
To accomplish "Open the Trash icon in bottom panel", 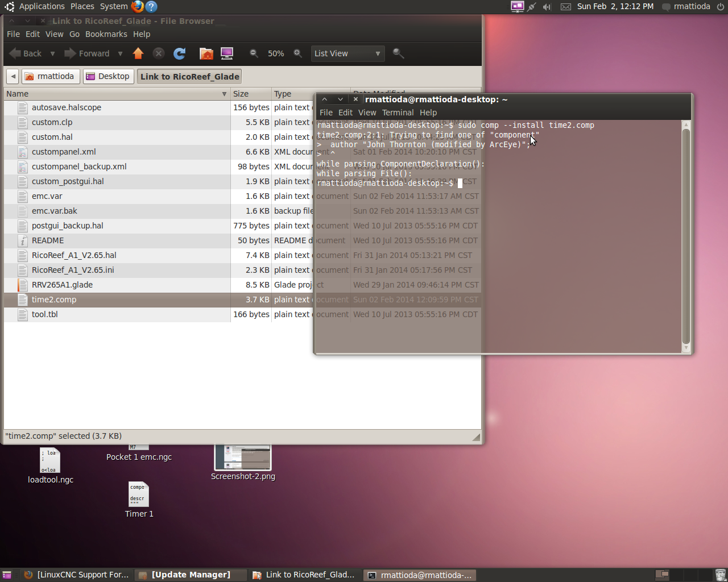I will click(720, 575).
